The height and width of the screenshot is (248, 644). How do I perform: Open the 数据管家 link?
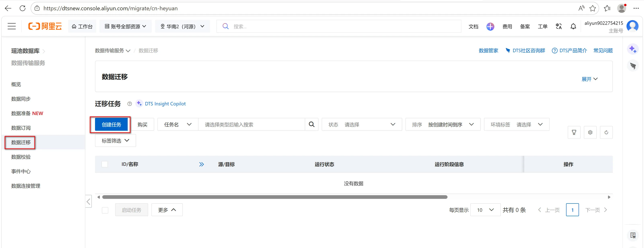click(x=489, y=51)
